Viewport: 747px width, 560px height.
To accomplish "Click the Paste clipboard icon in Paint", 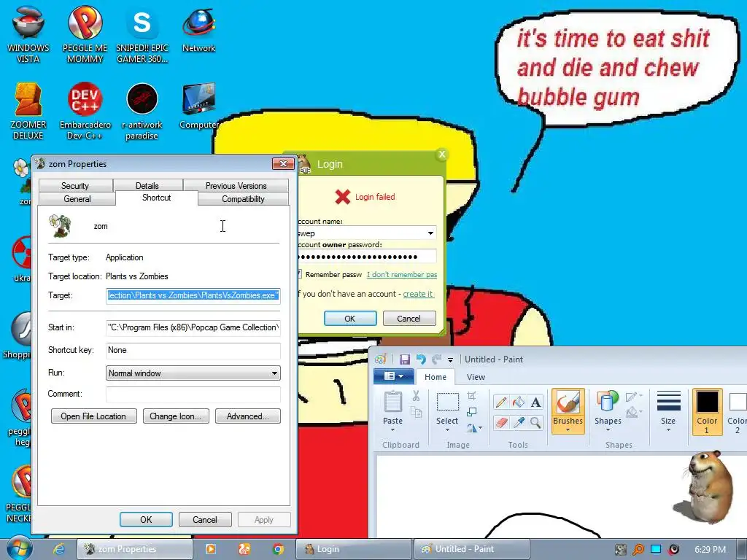I will click(392, 402).
